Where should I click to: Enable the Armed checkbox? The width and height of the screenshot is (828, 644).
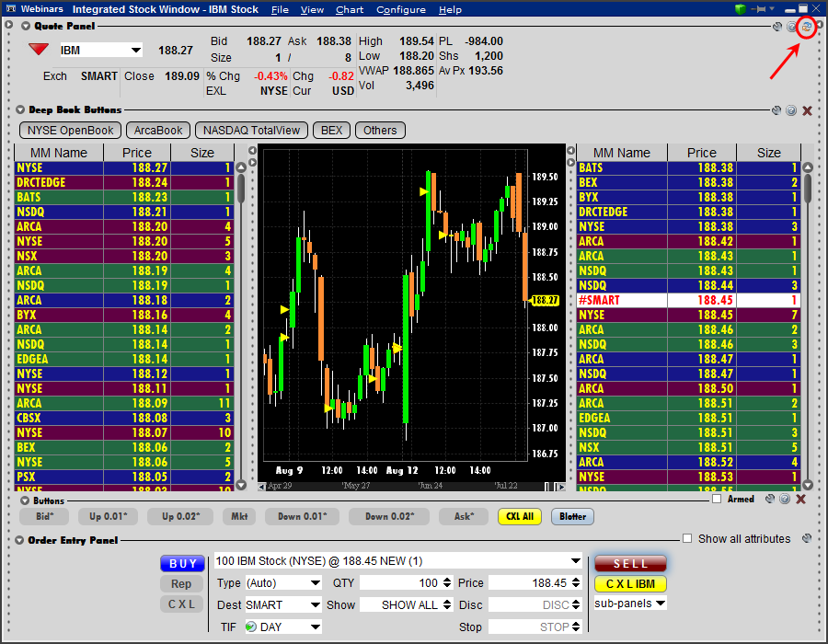click(717, 499)
